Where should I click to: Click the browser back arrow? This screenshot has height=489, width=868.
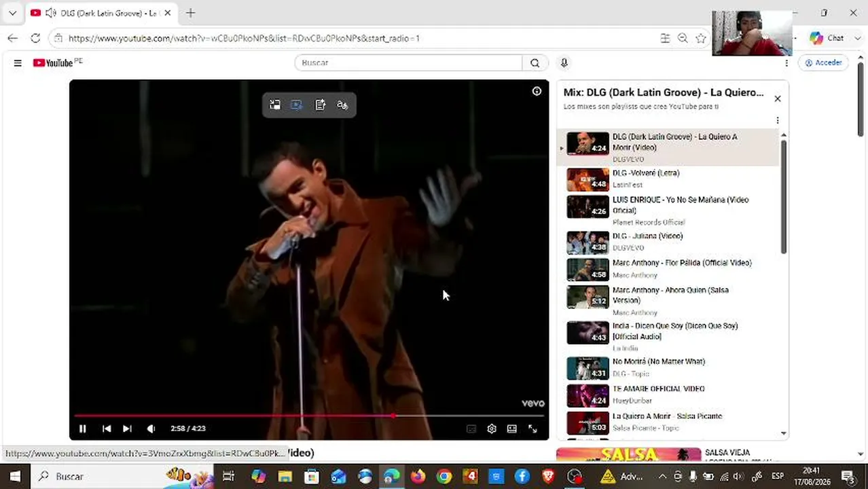pos(12,38)
